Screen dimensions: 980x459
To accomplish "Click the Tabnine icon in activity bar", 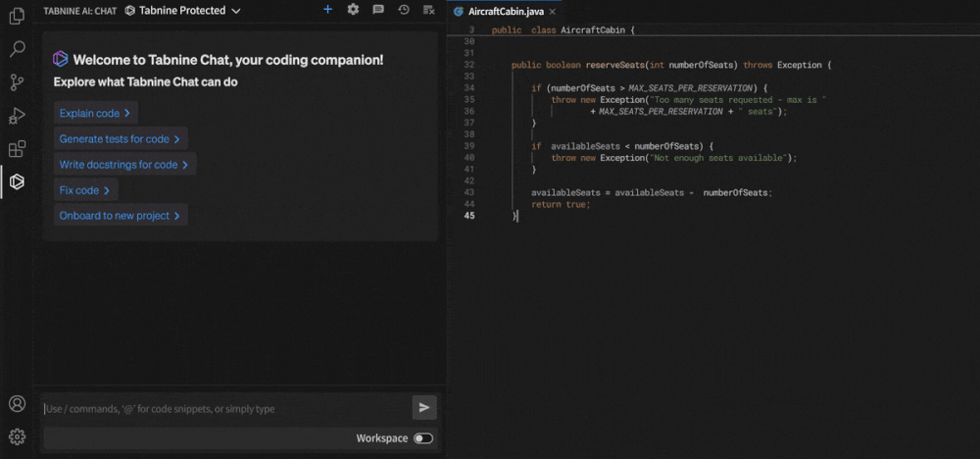I will 17,181.
